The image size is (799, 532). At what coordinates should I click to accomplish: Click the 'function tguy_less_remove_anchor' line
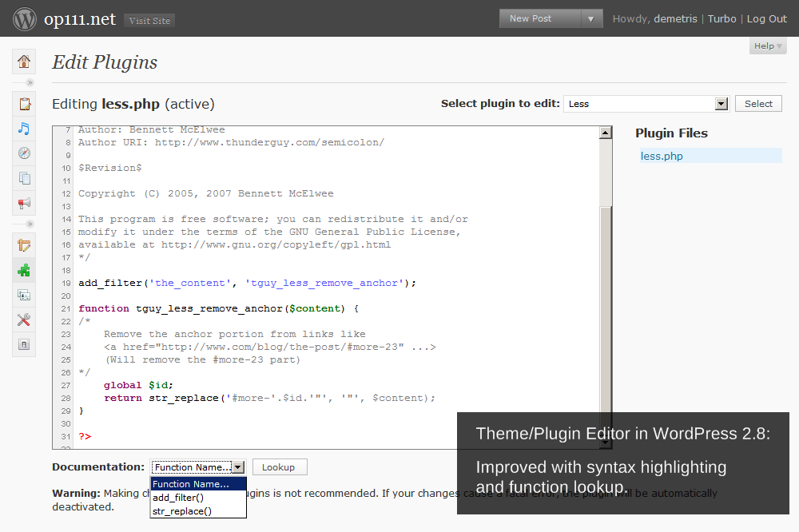[x=219, y=308]
